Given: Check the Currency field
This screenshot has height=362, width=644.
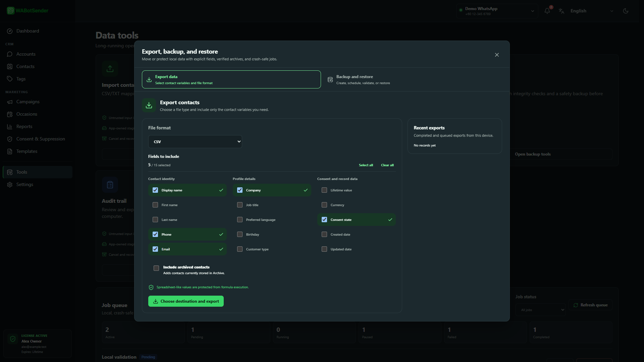Looking at the screenshot, I should coord(324,205).
